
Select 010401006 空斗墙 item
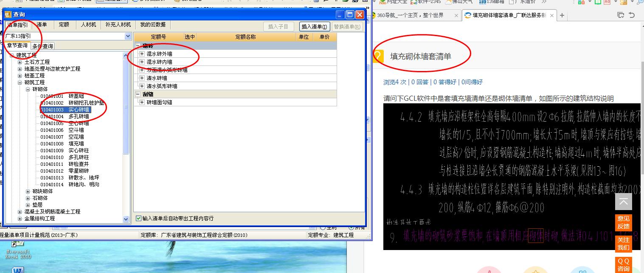click(x=62, y=130)
